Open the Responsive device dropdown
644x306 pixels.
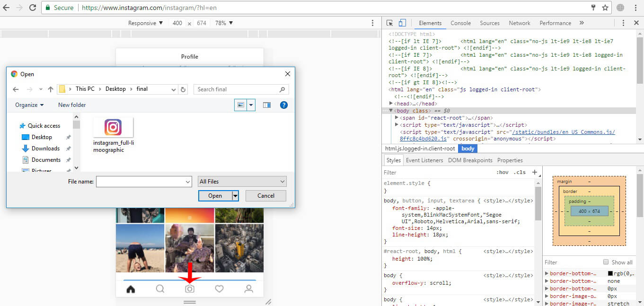(145, 23)
